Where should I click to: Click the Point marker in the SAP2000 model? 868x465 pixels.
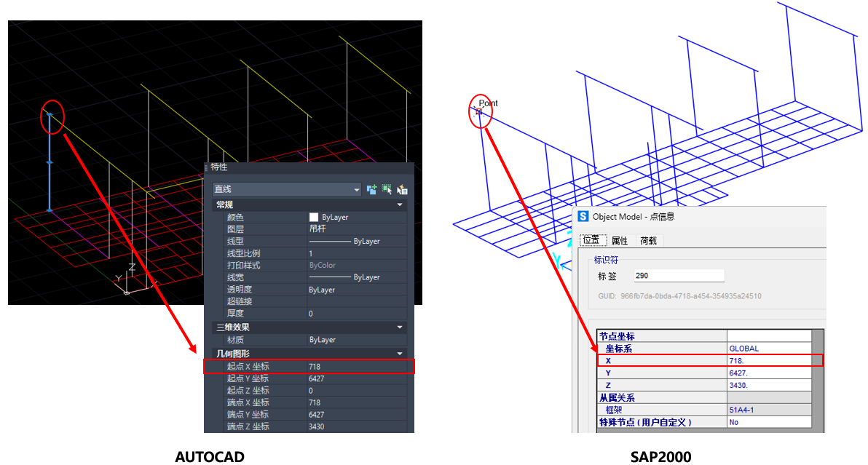(478, 111)
